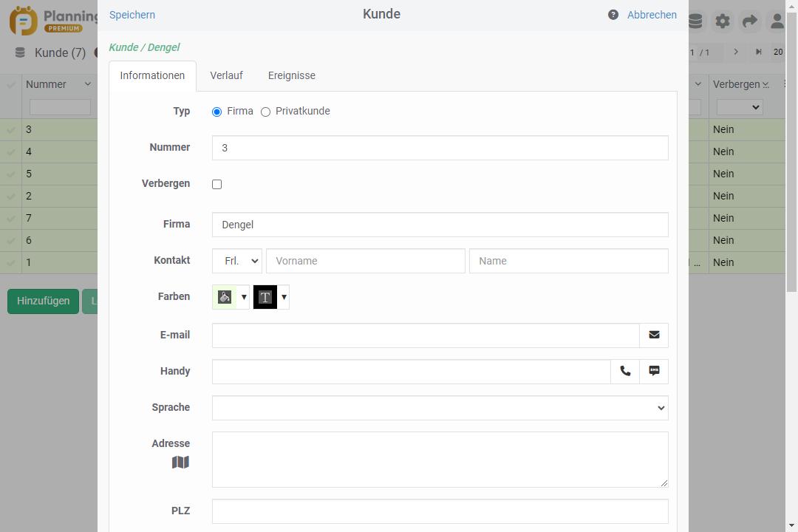This screenshot has height=532, width=798.
Task: Click the share arrow icon in header
Action: coord(749,21)
